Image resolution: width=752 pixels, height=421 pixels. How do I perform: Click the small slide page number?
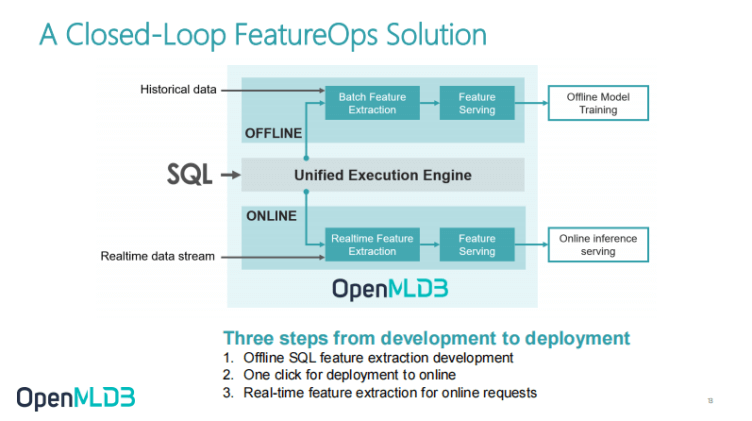pyautogui.click(x=710, y=400)
